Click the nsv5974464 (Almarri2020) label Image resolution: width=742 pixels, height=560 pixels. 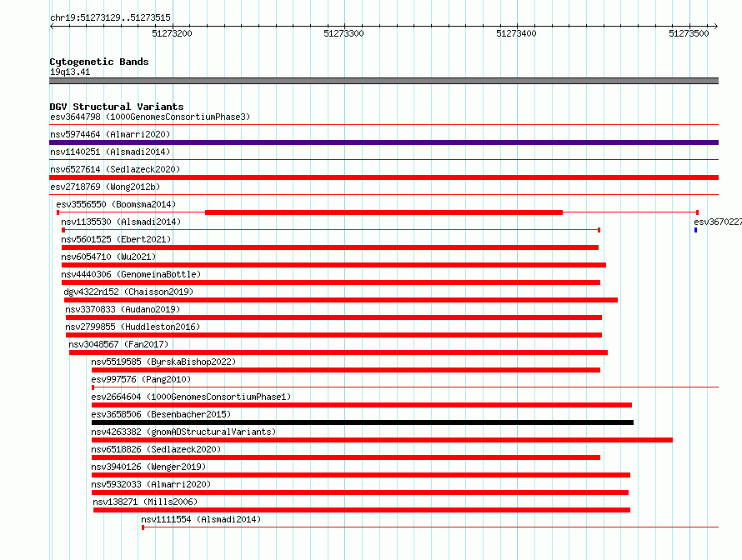point(110,134)
